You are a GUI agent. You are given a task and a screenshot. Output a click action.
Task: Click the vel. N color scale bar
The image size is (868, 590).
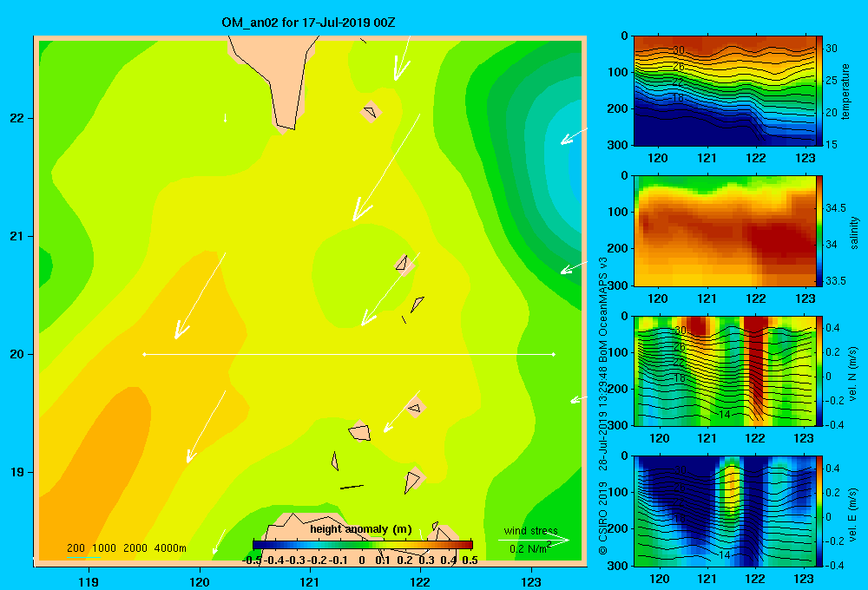(x=819, y=371)
